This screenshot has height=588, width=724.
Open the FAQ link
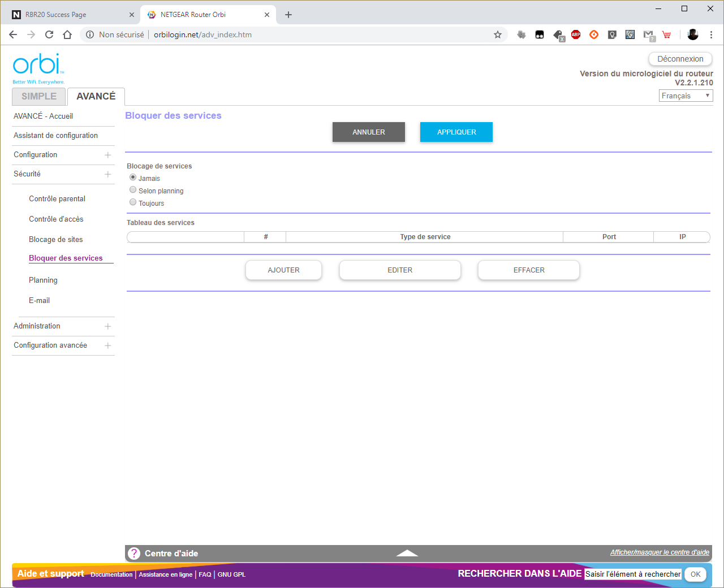pos(205,574)
